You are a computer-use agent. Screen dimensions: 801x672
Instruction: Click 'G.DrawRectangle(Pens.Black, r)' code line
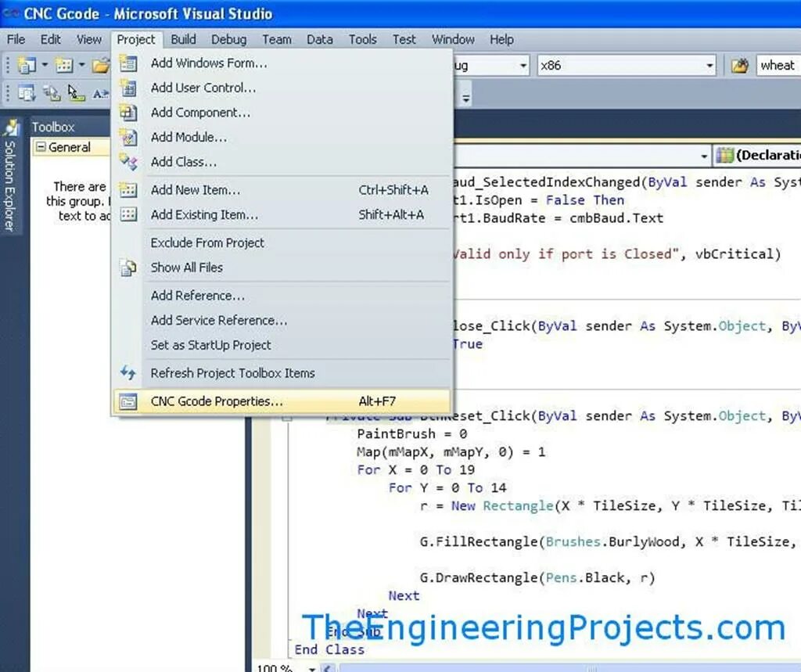coord(537,578)
